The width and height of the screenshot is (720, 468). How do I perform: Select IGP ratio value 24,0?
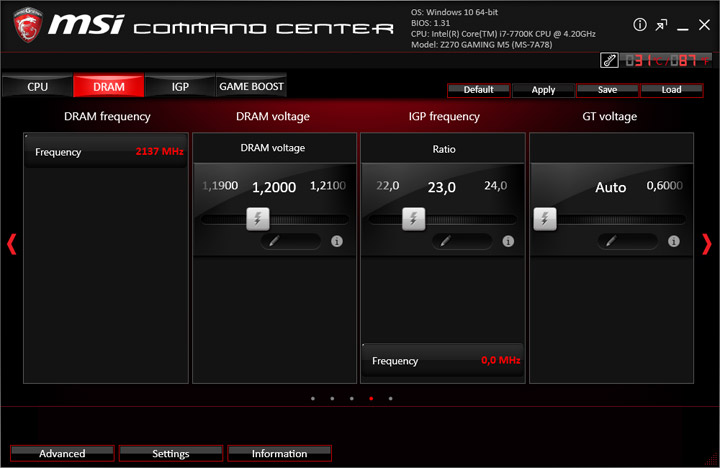pyautogui.click(x=495, y=186)
